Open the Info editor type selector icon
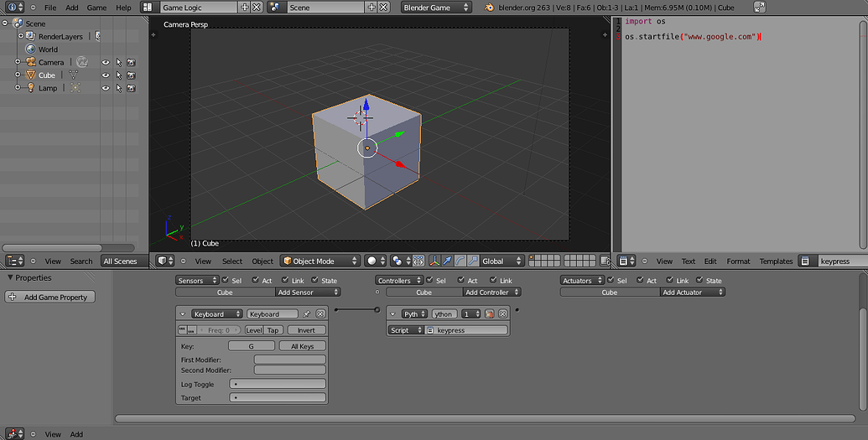Viewport: 868px width, 440px height. click(13, 8)
